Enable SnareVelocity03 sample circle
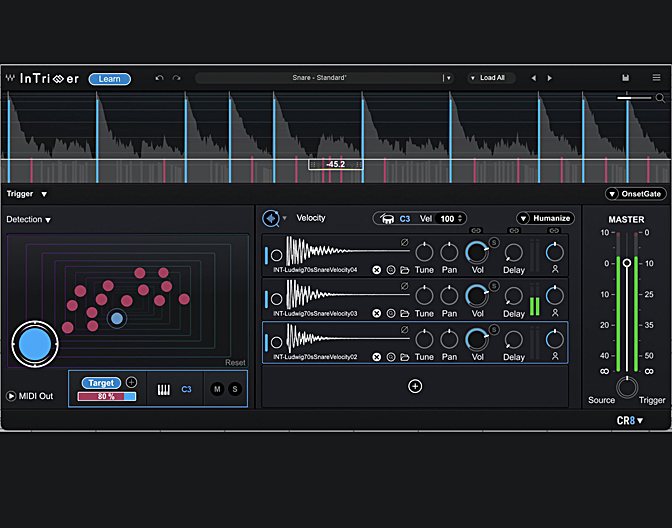The width and height of the screenshot is (672, 528). (276, 299)
